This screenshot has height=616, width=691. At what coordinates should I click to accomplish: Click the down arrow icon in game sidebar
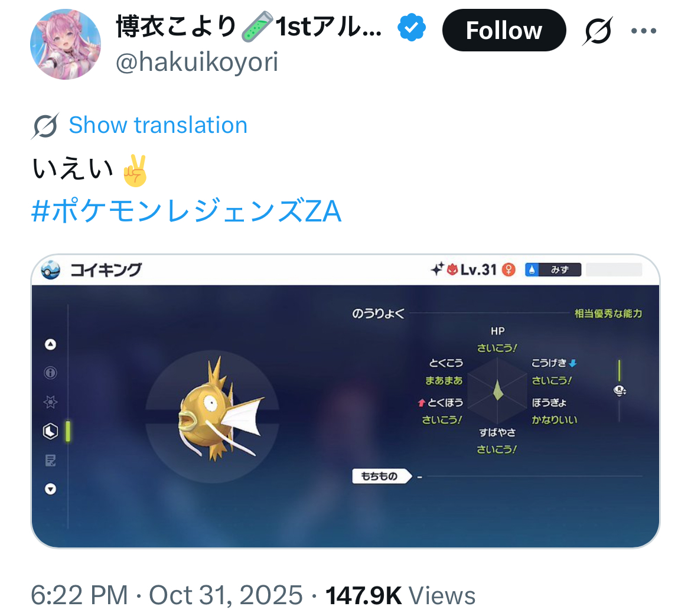[51, 488]
